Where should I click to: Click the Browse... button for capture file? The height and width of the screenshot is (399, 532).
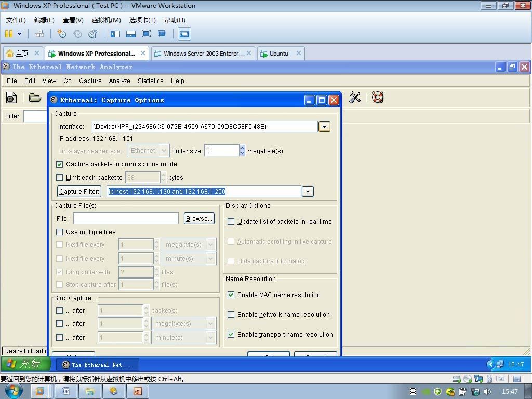click(x=199, y=219)
